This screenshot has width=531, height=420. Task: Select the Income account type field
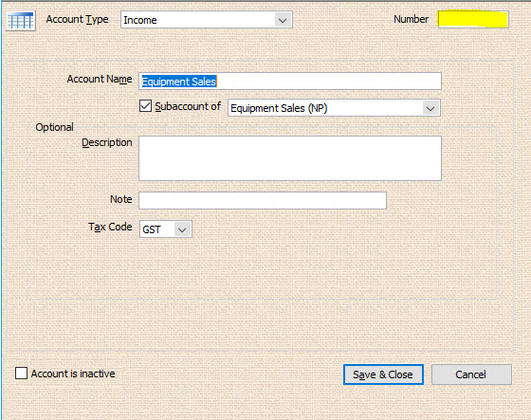click(x=207, y=20)
